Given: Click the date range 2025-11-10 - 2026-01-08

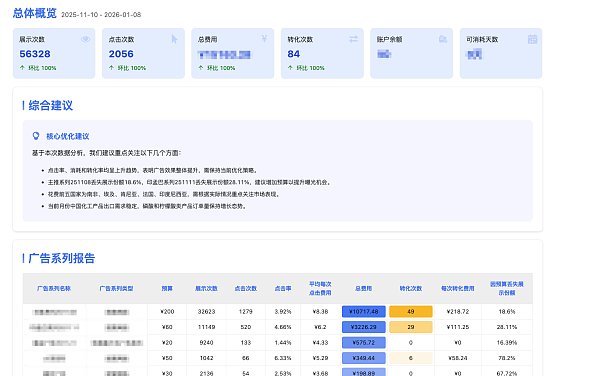Looking at the screenshot, I should click(101, 15).
